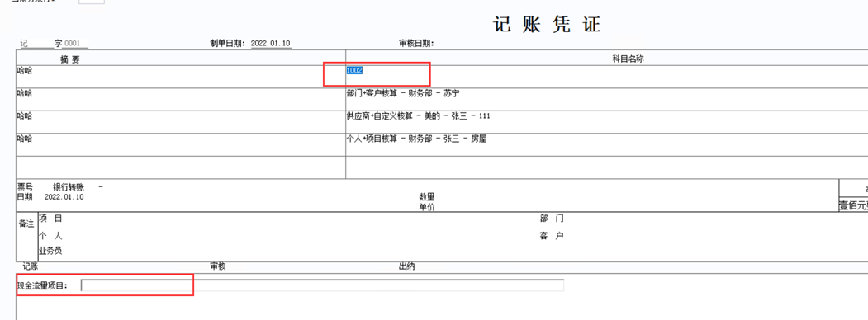This screenshot has height=320, width=868.
Task: Click the 单价 label
Action: 427,206
